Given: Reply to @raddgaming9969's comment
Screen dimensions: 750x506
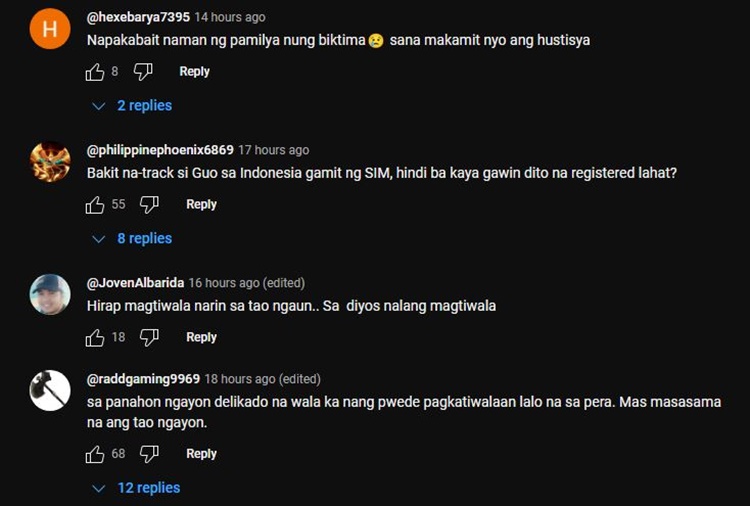Looking at the screenshot, I should click(201, 453).
